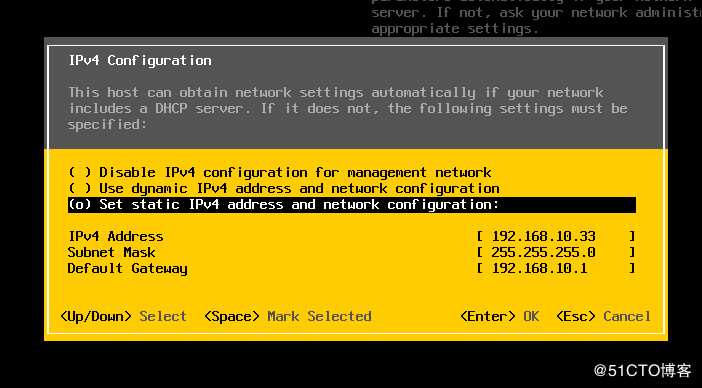Click the <Up/Down> Select hint
The image size is (702, 388).
point(123,316)
